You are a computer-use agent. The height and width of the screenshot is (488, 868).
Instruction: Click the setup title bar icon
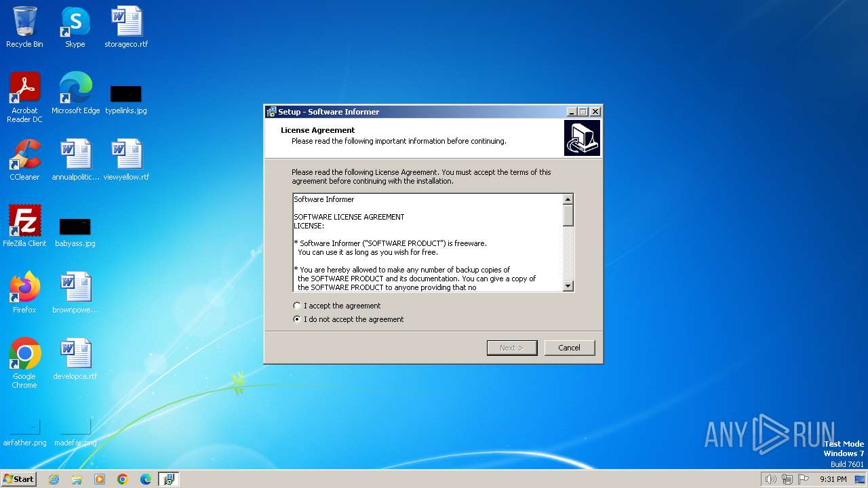click(x=271, y=112)
